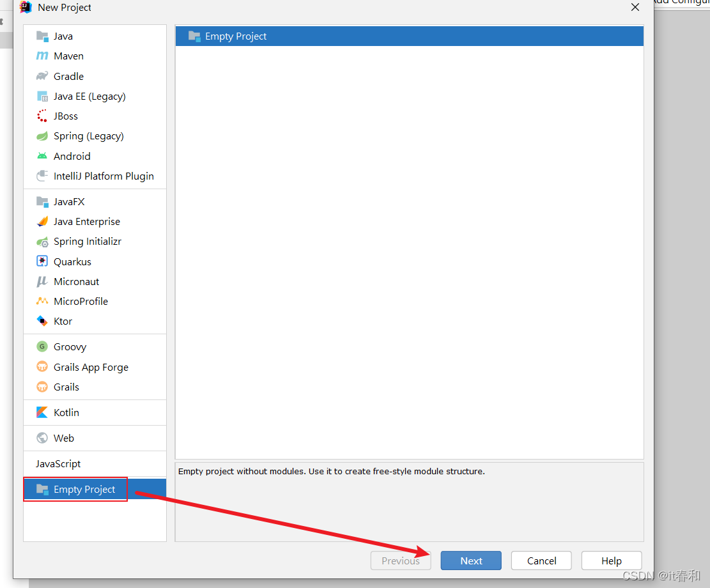Select the JavaScript entry
This screenshot has height=588, width=710.
coord(95,463)
